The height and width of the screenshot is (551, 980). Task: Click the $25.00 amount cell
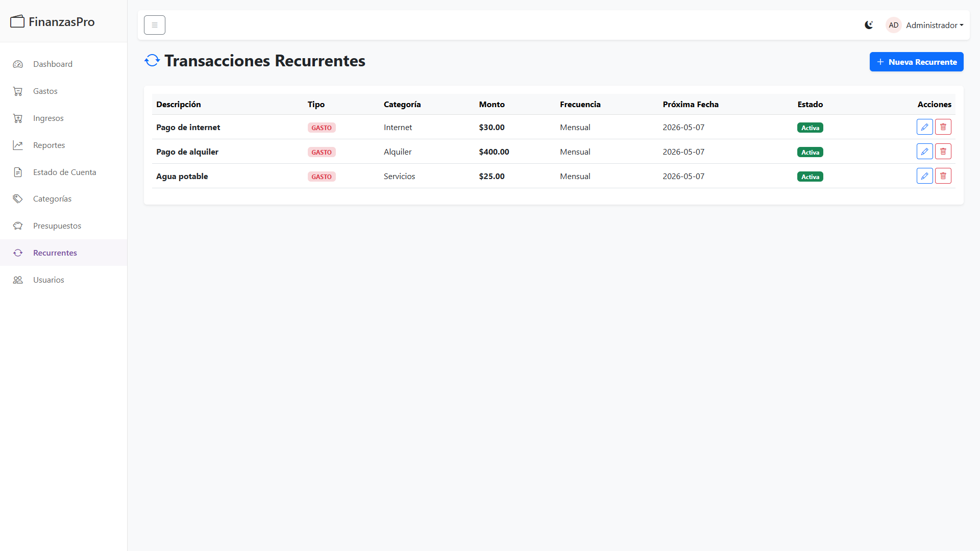pos(492,176)
